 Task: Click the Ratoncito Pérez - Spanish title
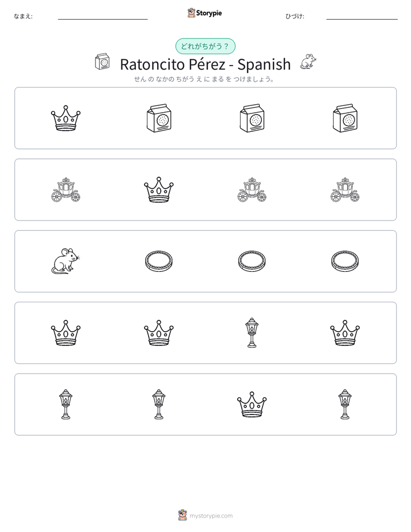click(x=205, y=64)
